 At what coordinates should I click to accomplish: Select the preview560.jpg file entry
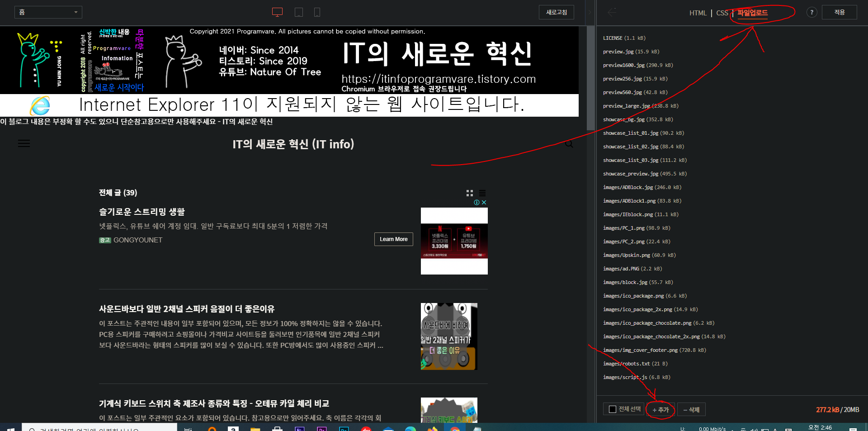click(x=635, y=92)
